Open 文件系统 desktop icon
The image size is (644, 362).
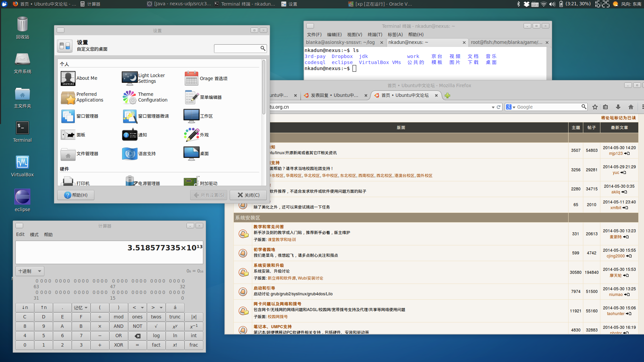click(x=22, y=63)
